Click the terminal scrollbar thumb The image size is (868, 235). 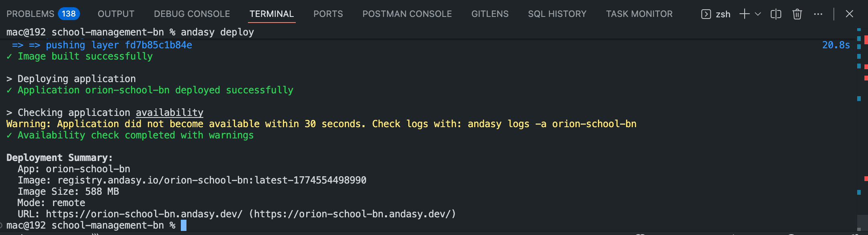862,222
